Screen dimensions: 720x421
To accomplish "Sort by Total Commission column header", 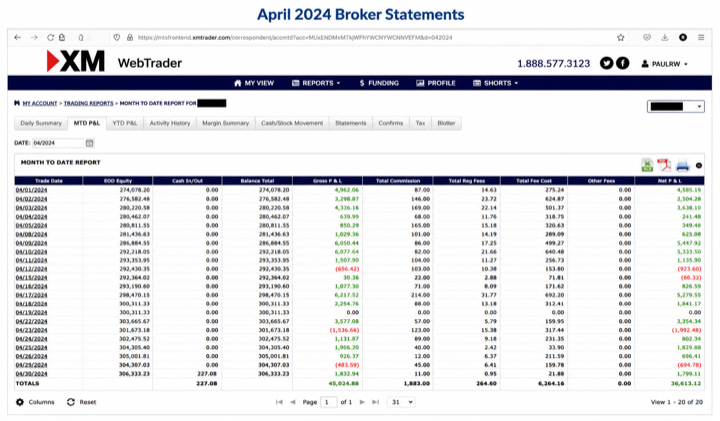I will (x=398, y=181).
